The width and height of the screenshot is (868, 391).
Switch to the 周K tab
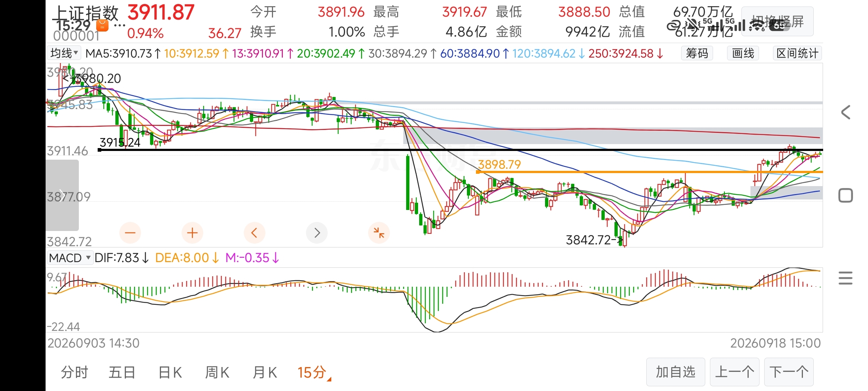point(217,372)
